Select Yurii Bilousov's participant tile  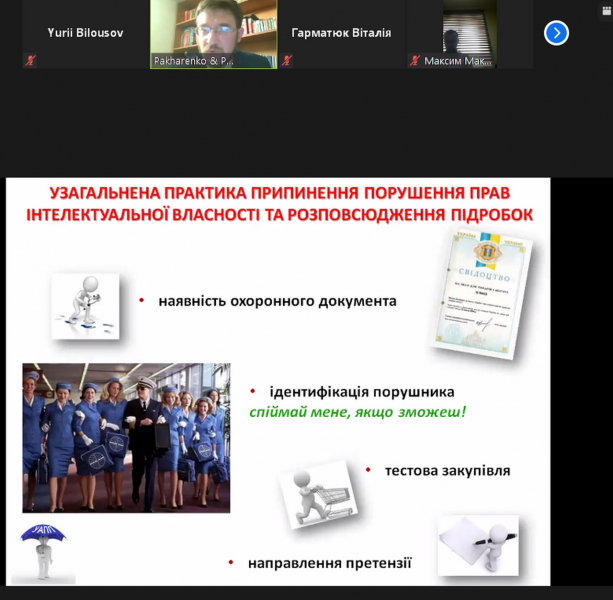click(x=85, y=33)
